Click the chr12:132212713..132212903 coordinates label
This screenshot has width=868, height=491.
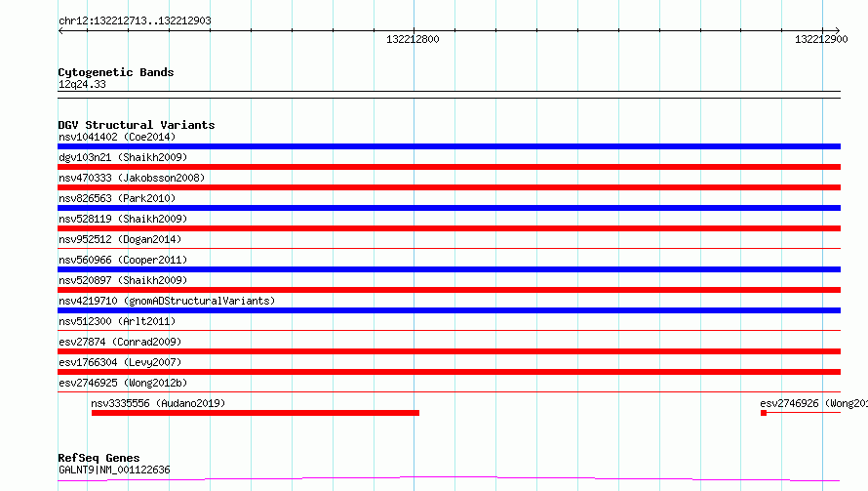coord(135,20)
